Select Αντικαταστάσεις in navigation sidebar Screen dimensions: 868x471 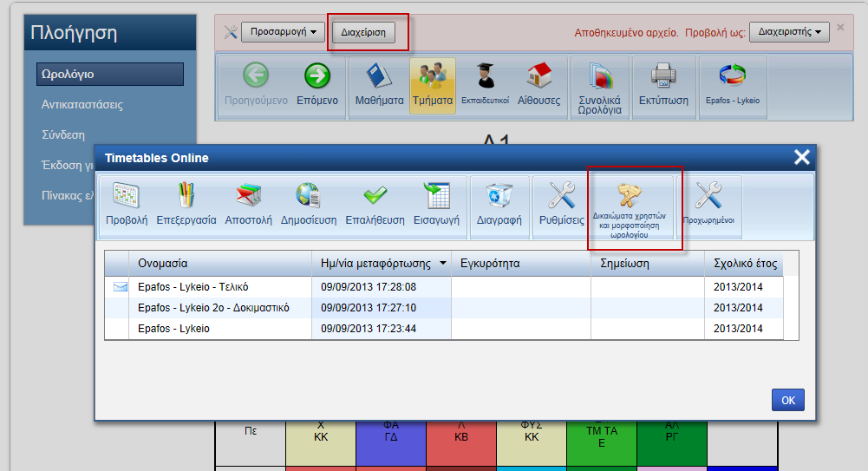82,104
